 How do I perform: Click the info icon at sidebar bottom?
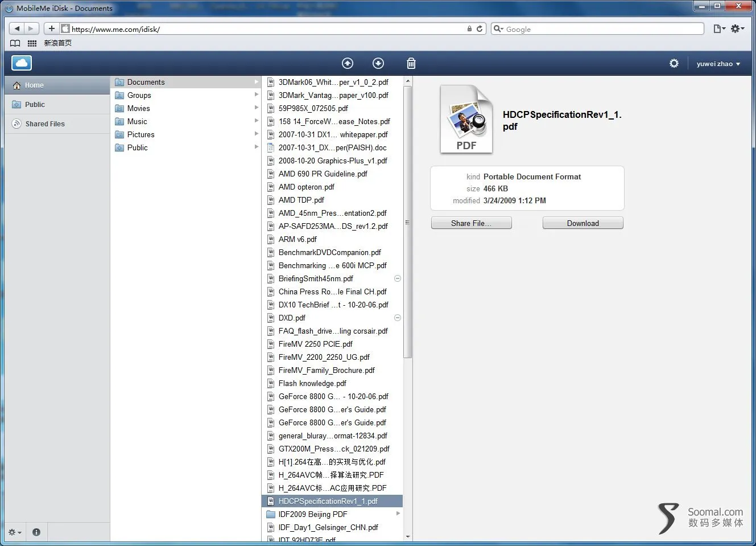36,532
